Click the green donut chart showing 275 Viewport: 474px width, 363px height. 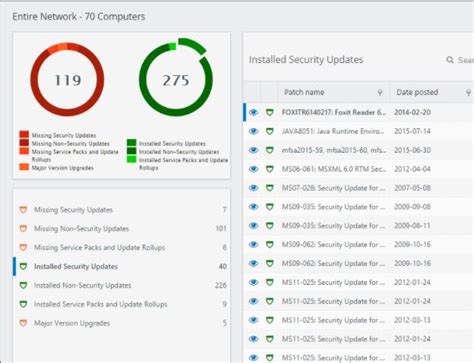click(x=176, y=78)
